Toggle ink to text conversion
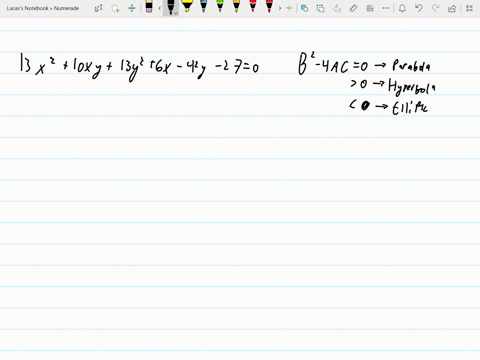This screenshot has height=360, width=480. coord(337,8)
